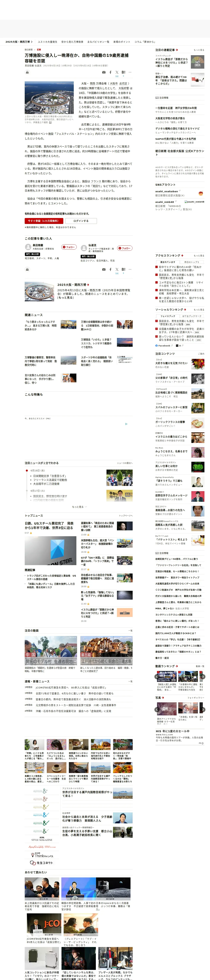The width and height of the screenshot is (210, 980).
Task: Click X icon in share bar below authors
Action: pos(117,269)
